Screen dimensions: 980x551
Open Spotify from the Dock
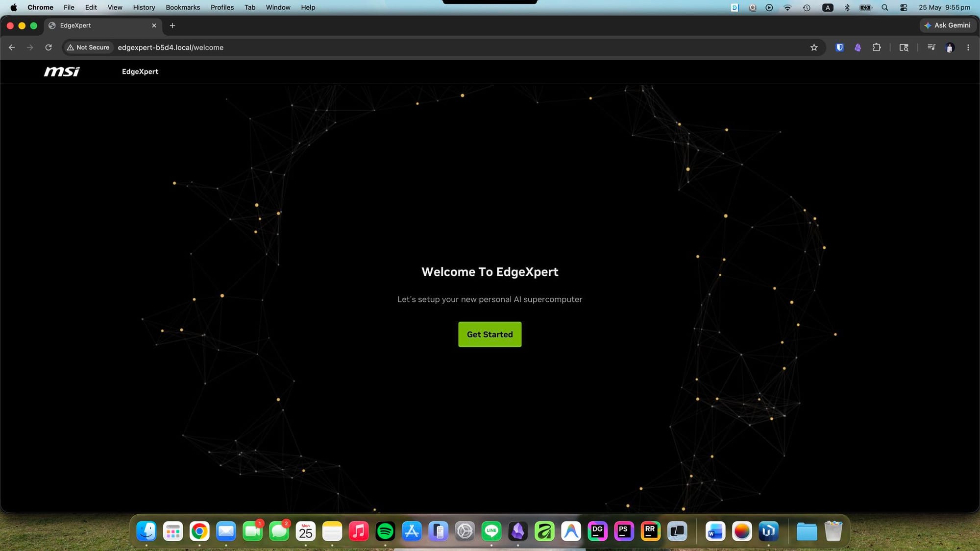(x=385, y=531)
